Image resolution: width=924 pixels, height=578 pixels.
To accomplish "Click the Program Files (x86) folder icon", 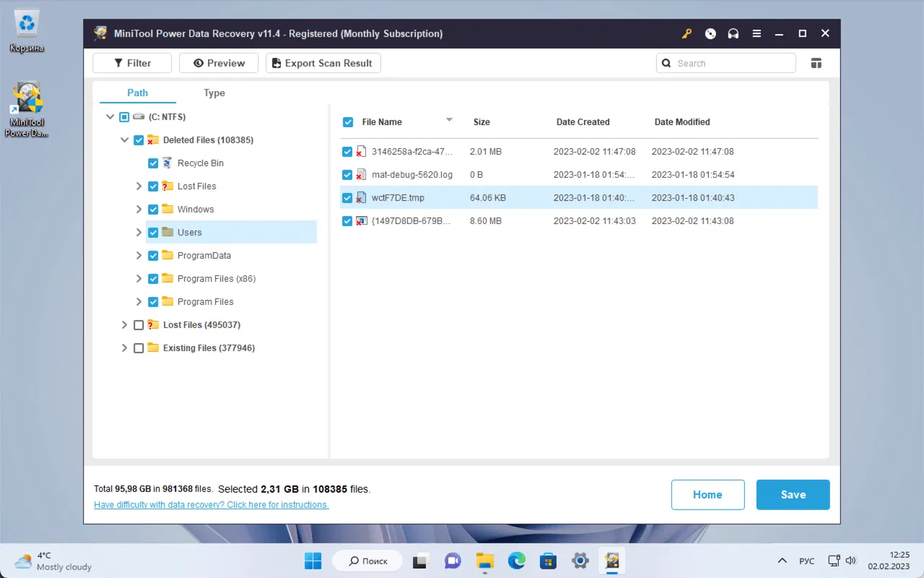I will tap(167, 279).
